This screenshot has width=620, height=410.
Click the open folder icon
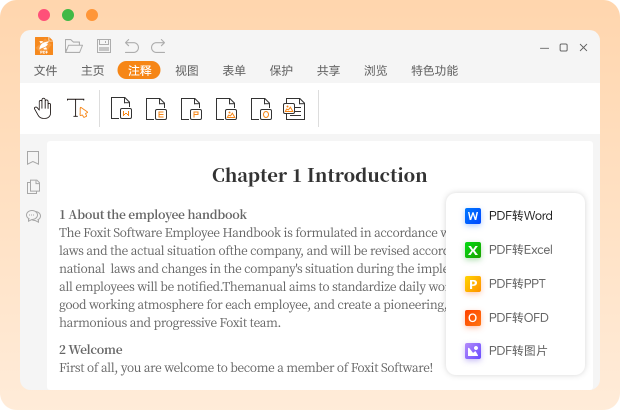pyautogui.click(x=73, y=46)
